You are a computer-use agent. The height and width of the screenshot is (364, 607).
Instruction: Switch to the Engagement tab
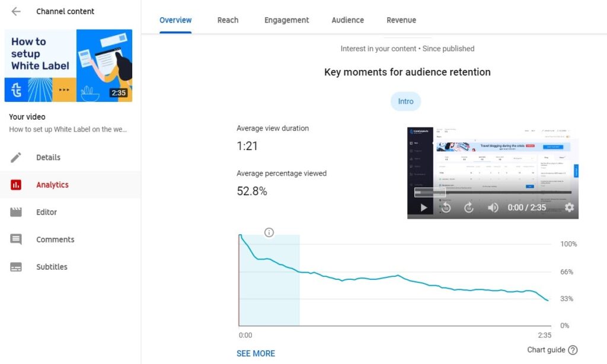click(x=286, y=20)
